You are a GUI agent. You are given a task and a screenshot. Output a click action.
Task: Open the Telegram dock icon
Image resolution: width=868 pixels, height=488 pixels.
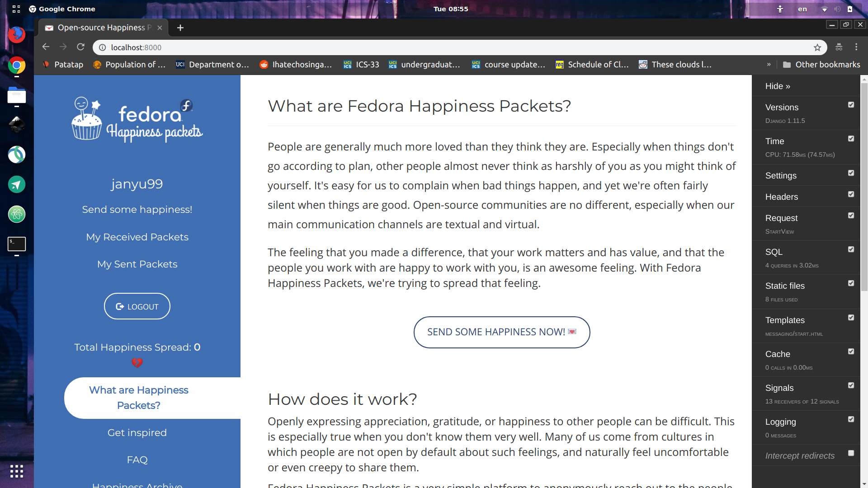coord(17,184)
